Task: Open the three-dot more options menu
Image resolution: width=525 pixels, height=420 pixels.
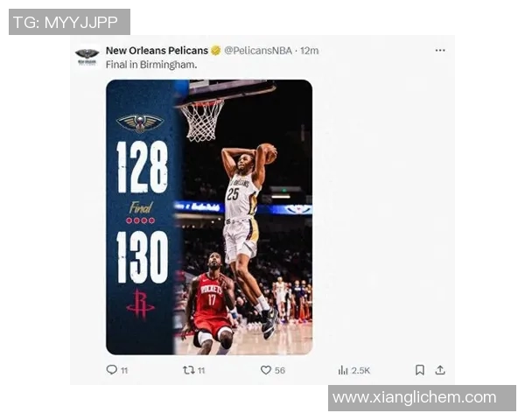Action: click(x=440, y=50)
